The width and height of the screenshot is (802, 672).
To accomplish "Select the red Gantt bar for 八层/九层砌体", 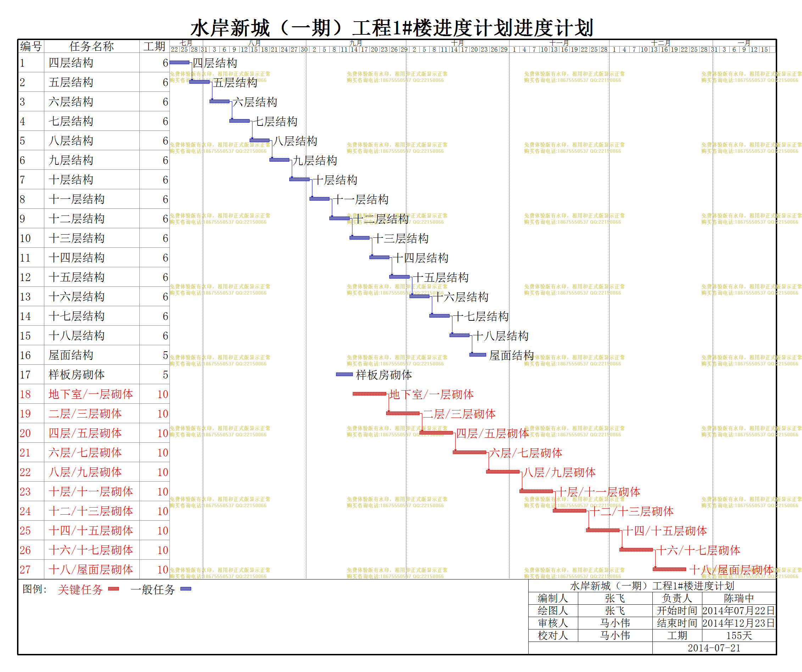I will [503, 471].
